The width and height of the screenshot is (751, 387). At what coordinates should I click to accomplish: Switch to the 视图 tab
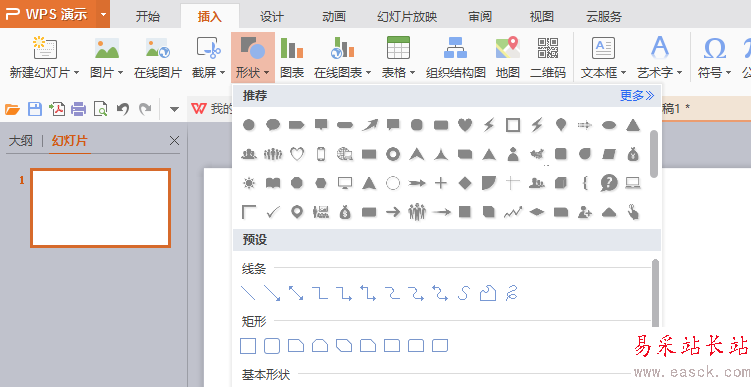542,17
